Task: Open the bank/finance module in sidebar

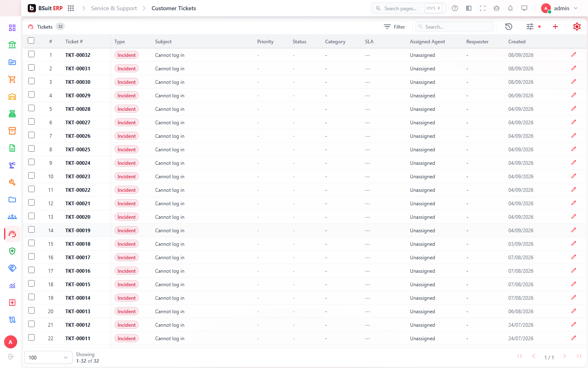Action: tap(12, 45)
